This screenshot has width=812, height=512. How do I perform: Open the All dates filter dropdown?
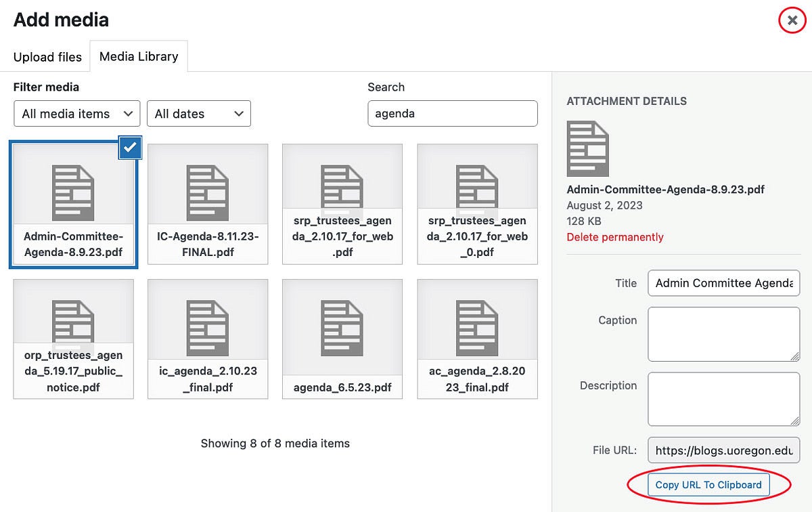tap(199, 114)
